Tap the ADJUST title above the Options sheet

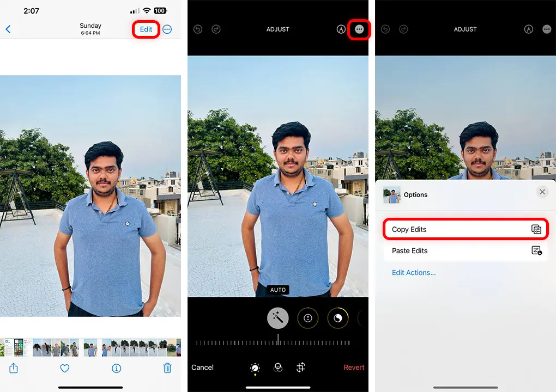(465, 29)
